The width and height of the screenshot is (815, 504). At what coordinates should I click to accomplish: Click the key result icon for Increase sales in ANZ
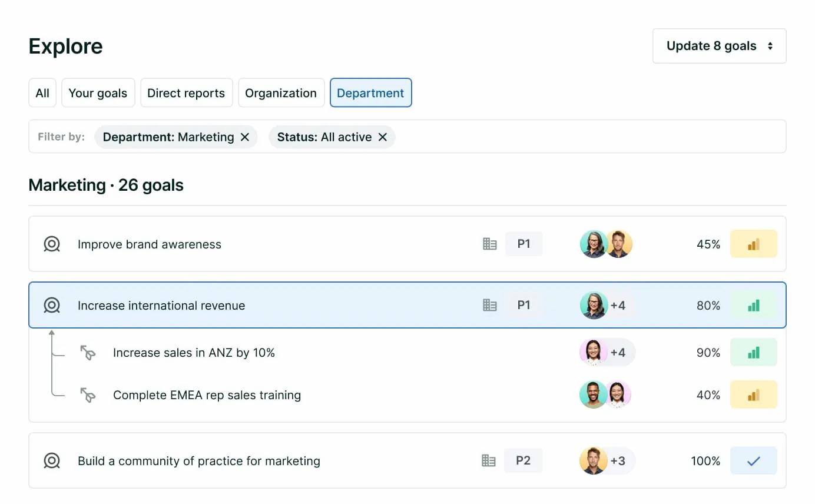tap(88, 353)
